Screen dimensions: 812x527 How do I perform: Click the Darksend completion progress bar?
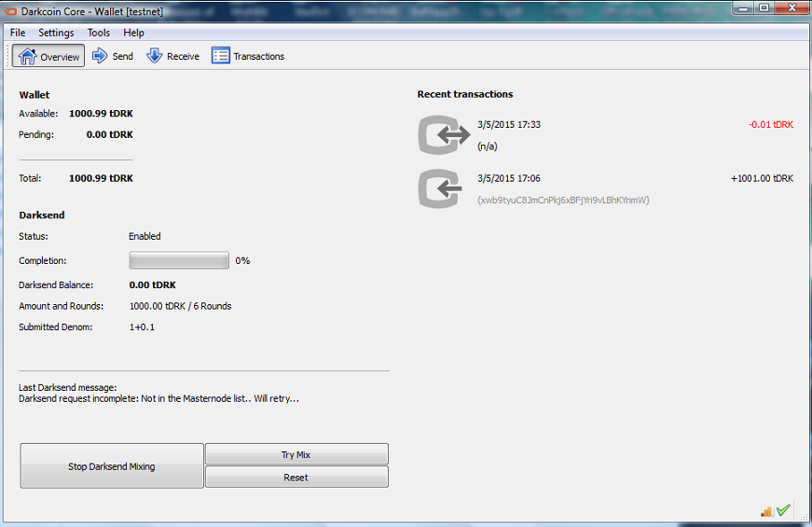tap(179, 260)
